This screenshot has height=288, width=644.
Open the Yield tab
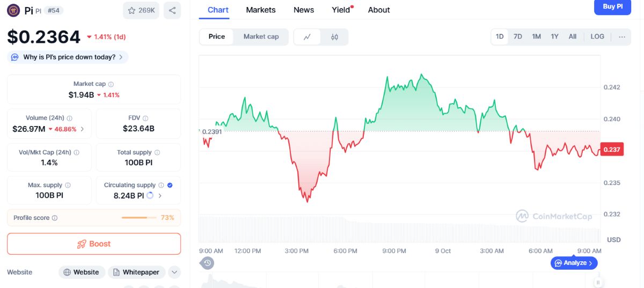341,10
